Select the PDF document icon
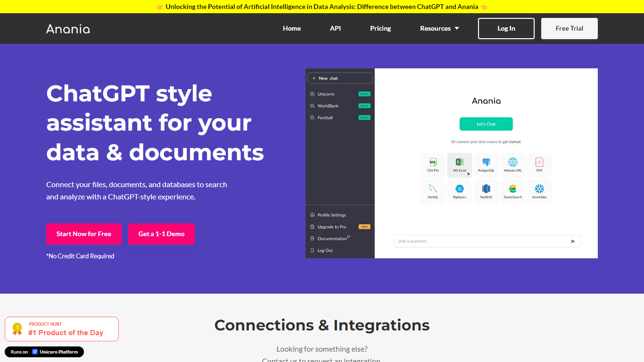 [539, 163]
